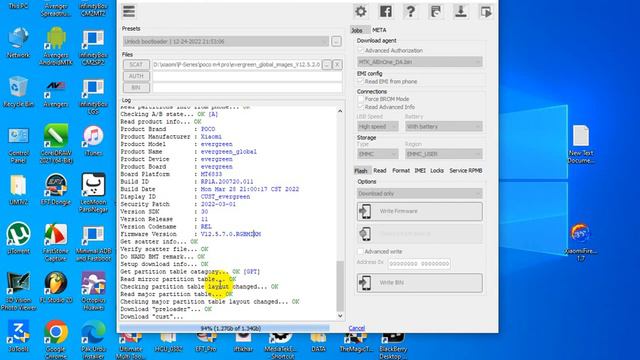Image resolution: width=640 pixels, height=360 pixels.
Task: Click the presets browse '...' button
Action: click(336, 41)
